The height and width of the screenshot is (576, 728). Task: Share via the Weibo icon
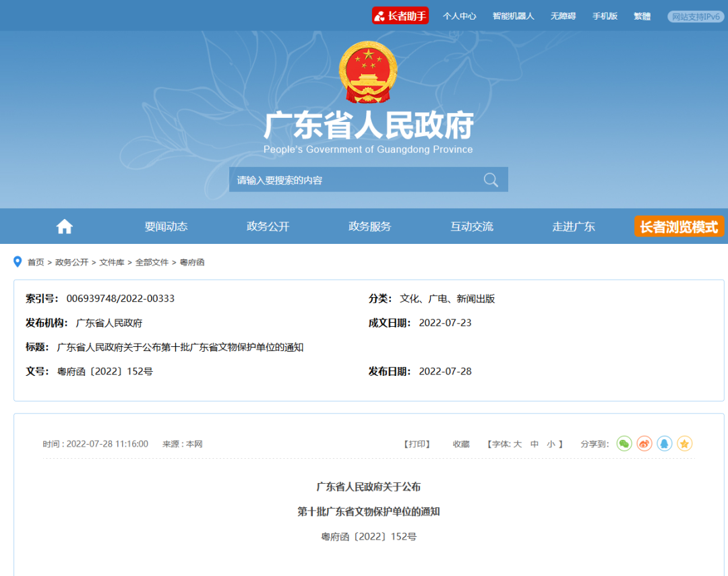pyautogui.click(x=644, y=444)
